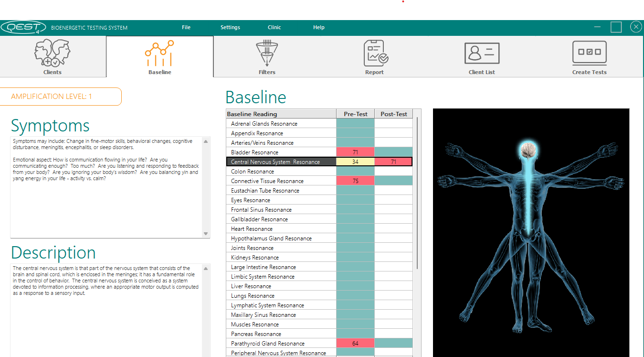Select the Parathyroid Gland Resonance row
Screen dimensions: 644x357
(267, 344)
